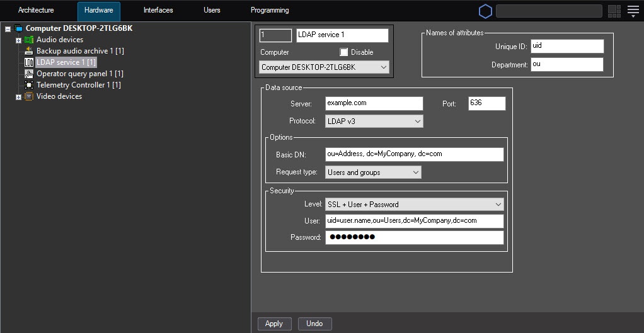Open the Protocol LDAP v3 dropdown
Image resolution: width=644 pixels, height=333 pixels.
click(374, 121)
